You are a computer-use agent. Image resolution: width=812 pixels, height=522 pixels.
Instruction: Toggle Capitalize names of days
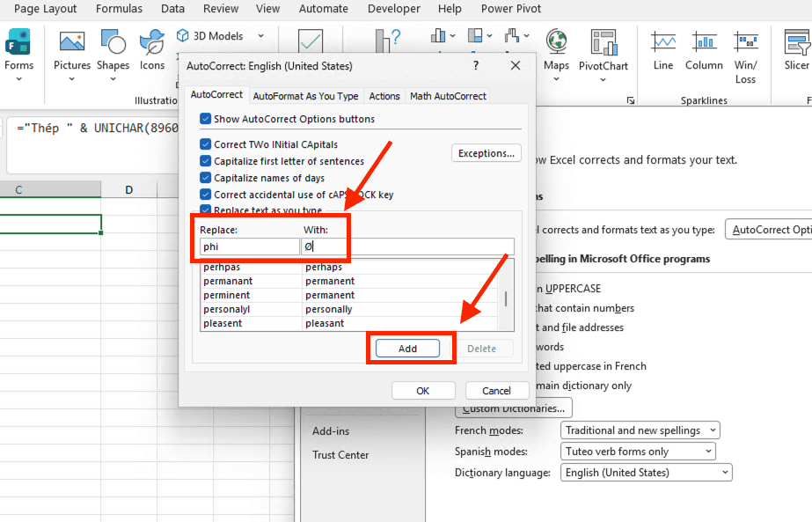[206, 178]
